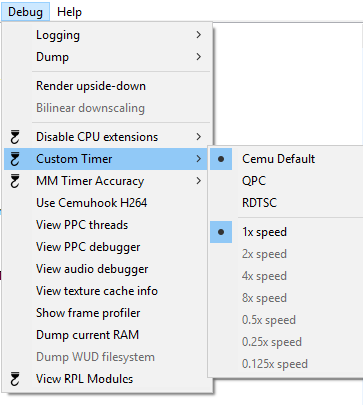Expand the Logging submenu arrow

pos(199,35)
